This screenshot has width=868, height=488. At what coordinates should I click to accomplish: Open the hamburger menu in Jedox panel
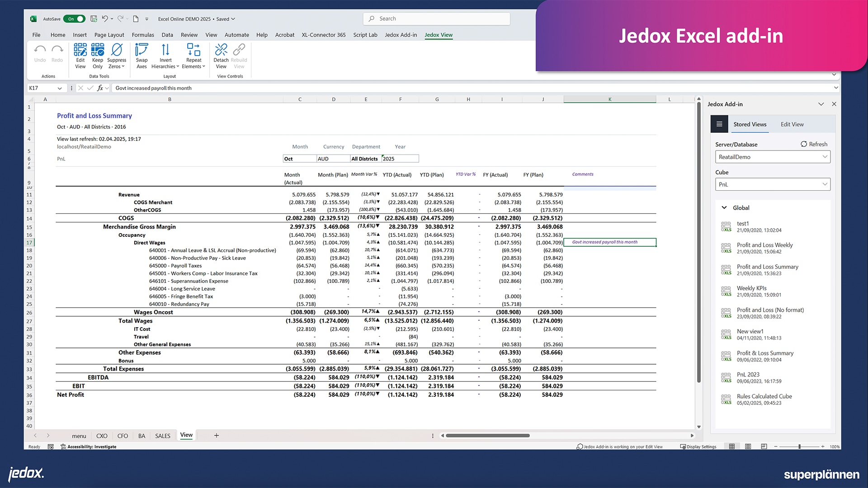(x=719, y=124)
